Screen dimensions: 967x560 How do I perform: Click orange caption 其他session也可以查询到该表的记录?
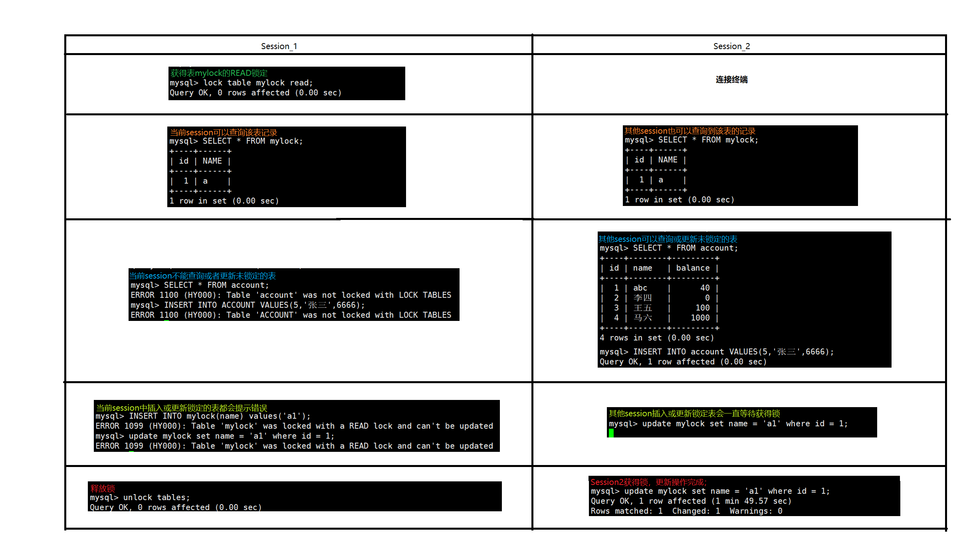tap(690, 131)
